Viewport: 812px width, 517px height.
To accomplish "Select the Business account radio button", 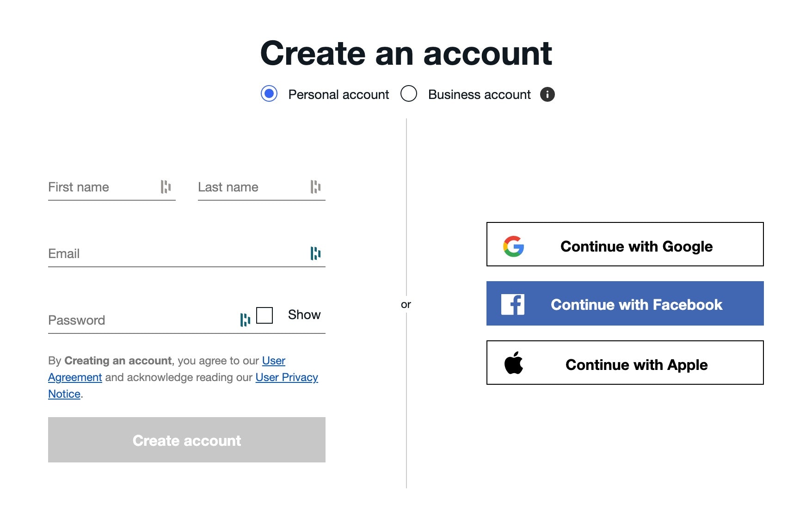I will 409,93.
